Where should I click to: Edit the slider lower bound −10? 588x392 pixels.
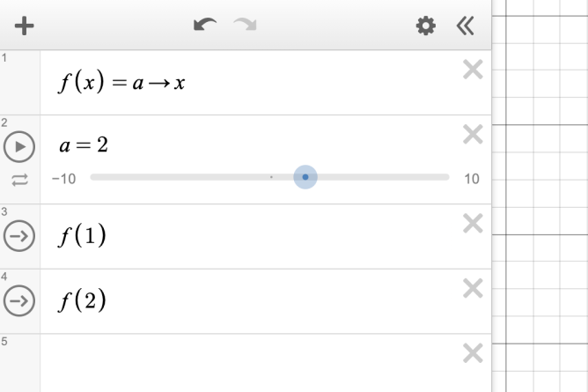63,179
